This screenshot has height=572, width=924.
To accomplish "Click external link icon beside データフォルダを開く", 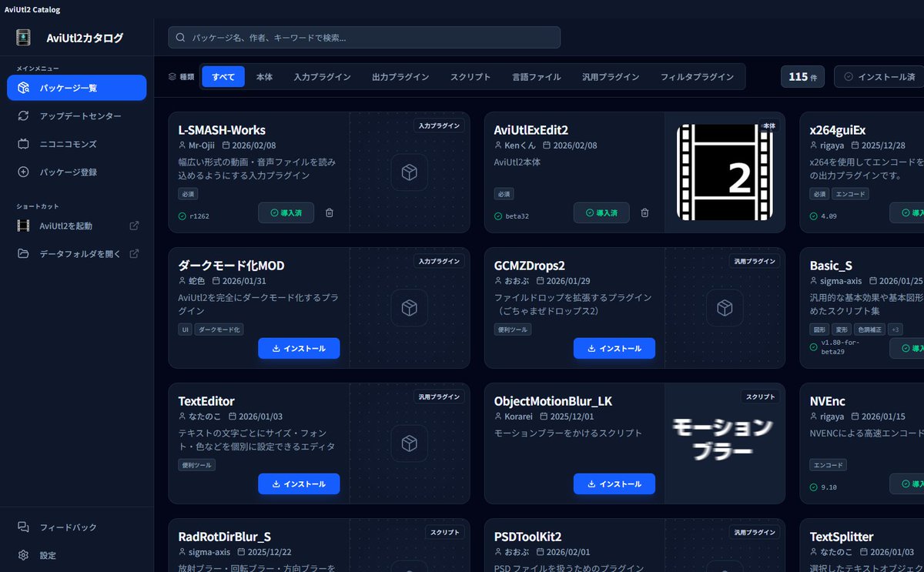I will [x=134, y=253].
